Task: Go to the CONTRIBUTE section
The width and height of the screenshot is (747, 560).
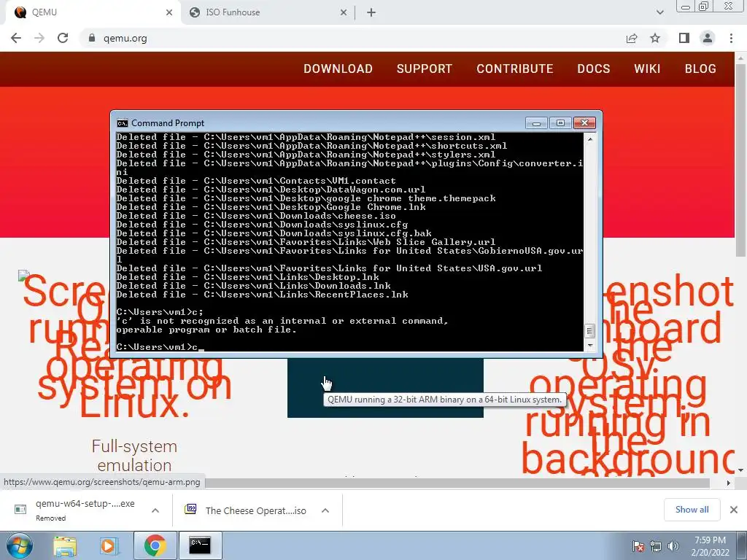Action: [x=515, y=69]
